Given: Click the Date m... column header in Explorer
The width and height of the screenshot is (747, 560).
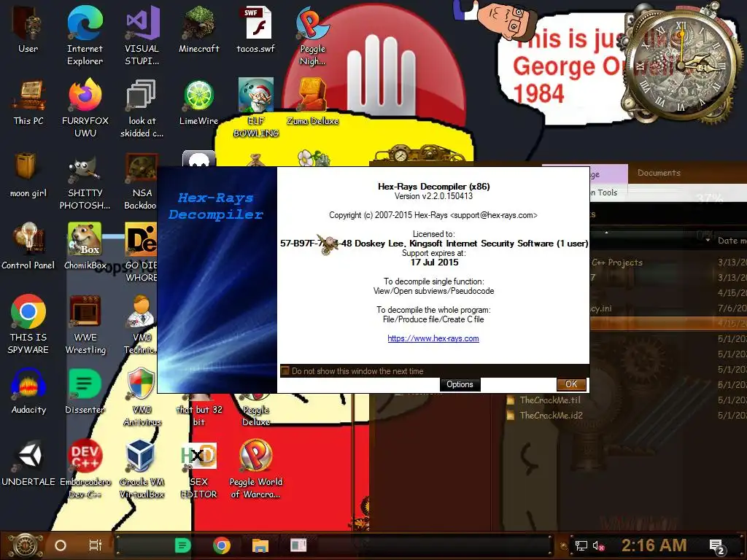Looking at the screenshot, I should click(732, 241).
